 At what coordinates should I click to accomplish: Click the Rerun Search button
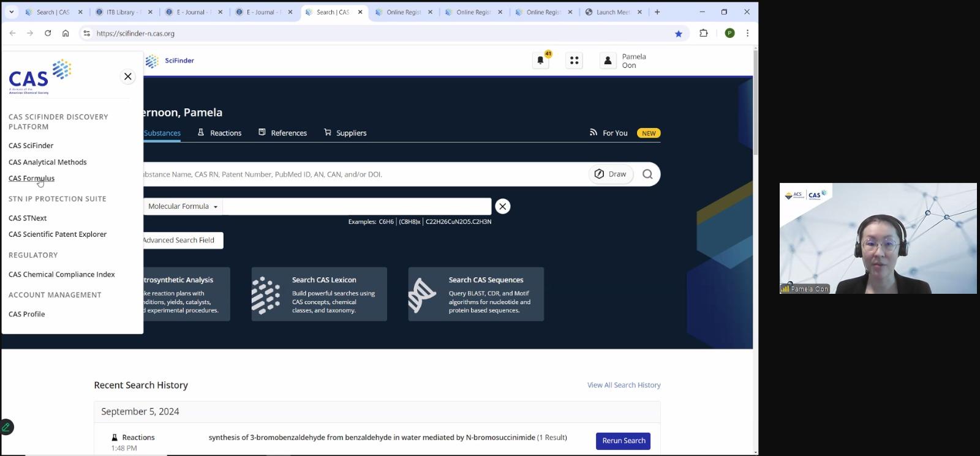(x=623, y=441)
